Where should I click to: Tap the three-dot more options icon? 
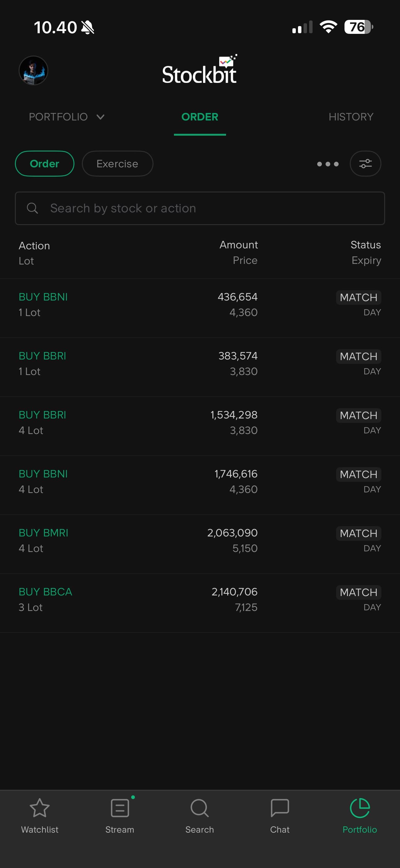point(328,164)
